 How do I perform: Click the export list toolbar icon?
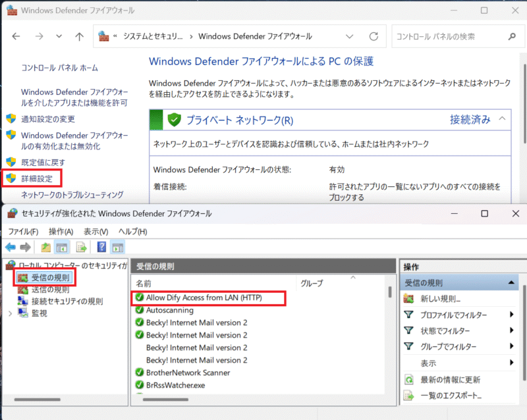pyautogui.click(x=81, y=248)
